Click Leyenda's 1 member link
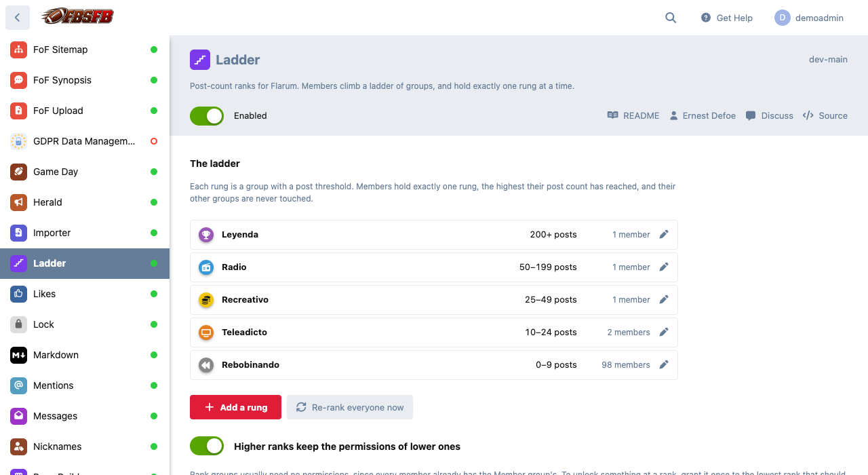The width and height of the screenshot is (868, 475). pos(631,235)
